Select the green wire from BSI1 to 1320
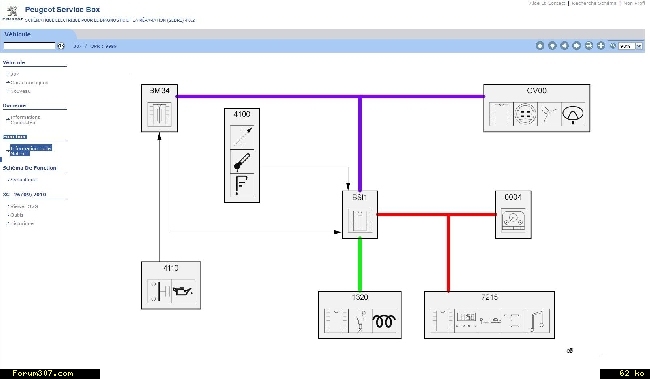The height and width of the screenshot is (379, 650). [x=360, y=265]
